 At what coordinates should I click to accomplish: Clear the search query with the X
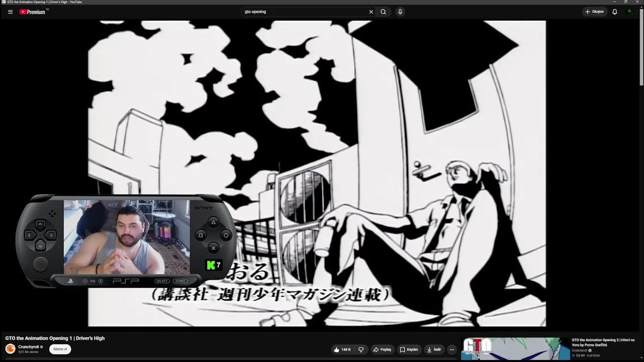(x=371, y=12)
